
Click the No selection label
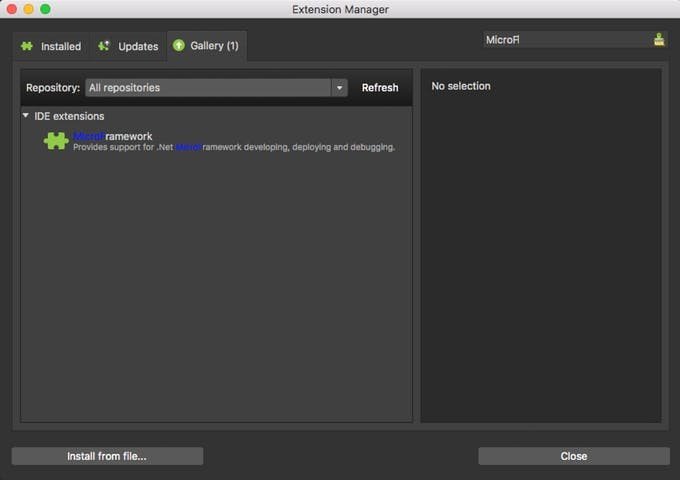click(x=461, y=86)
